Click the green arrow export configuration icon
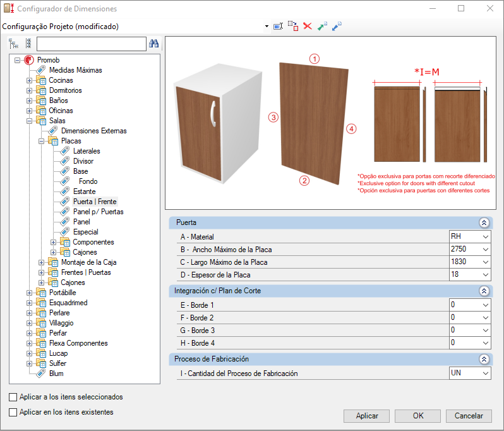 click(322, 26)
